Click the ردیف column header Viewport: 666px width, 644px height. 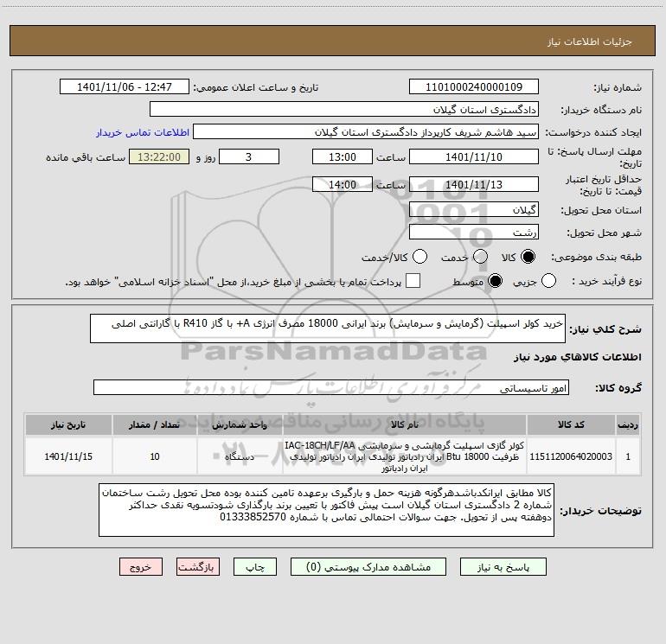[x=628, y=425]
